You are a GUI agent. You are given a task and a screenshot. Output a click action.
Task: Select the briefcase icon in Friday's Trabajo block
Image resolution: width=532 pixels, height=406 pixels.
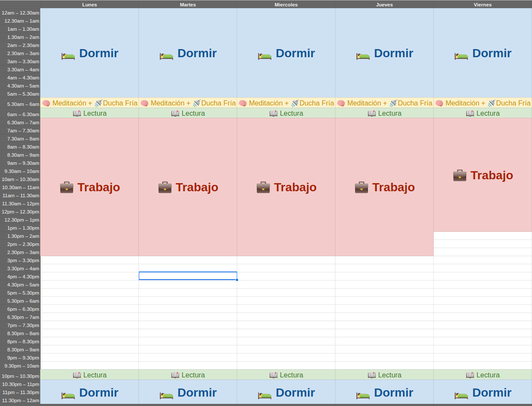pyautogui.click(x=460, y=175)
